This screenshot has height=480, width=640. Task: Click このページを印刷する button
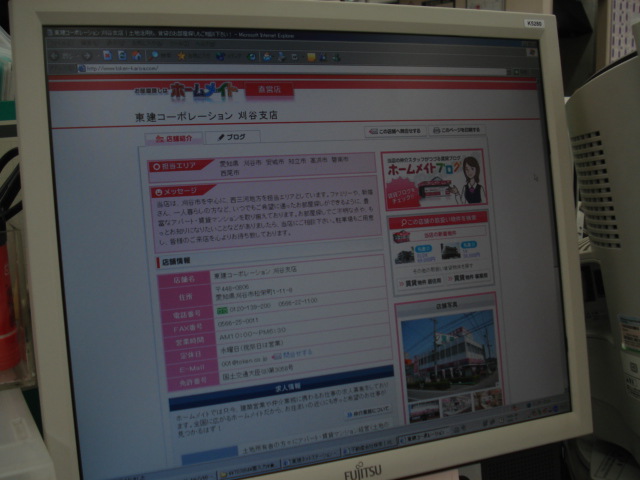click(457, 130)
